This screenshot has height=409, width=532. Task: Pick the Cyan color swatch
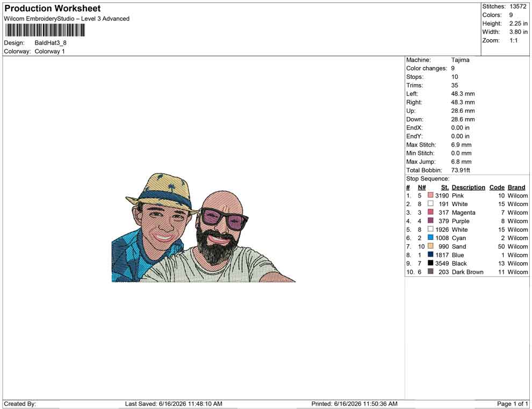click(x=430, y=238)
